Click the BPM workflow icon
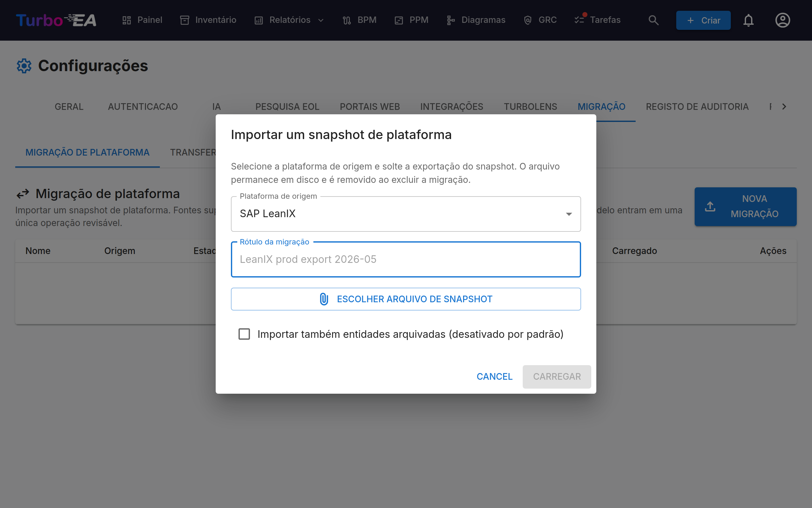The image size is (812, 508). pyautogui.click(x=347, y=21)
